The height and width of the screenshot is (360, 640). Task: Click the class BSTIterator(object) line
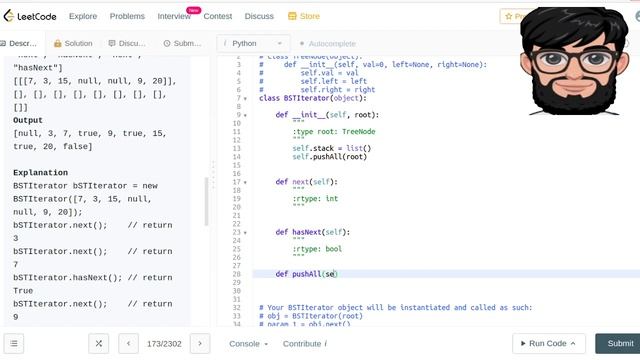(313, 98)
